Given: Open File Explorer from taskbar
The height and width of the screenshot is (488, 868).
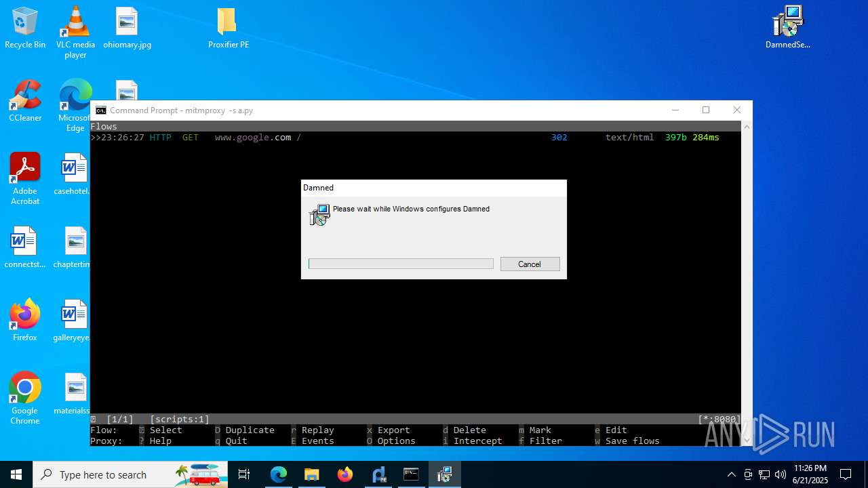Looking at the screenshot, I should point(311,474).
